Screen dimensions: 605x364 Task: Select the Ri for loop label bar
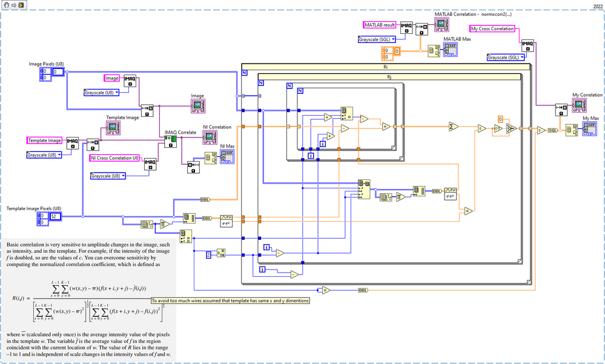pyautogui.click(x=386, y=67)
